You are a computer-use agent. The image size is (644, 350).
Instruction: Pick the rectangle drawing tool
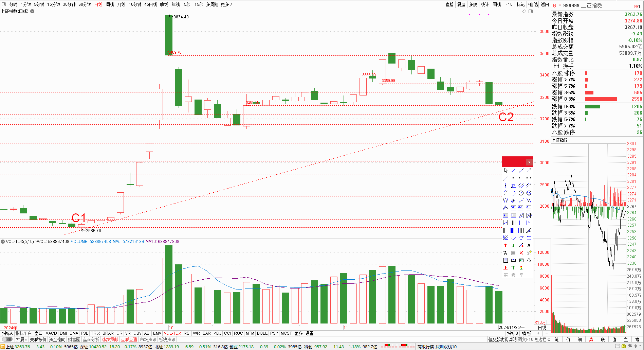[x=529, y=238]
